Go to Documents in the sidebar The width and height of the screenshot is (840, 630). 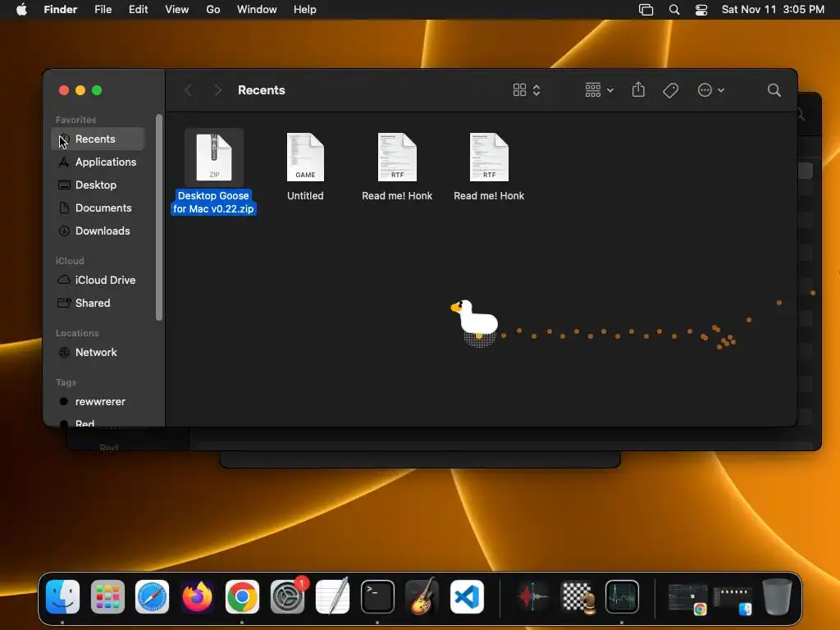coord(98,208)
